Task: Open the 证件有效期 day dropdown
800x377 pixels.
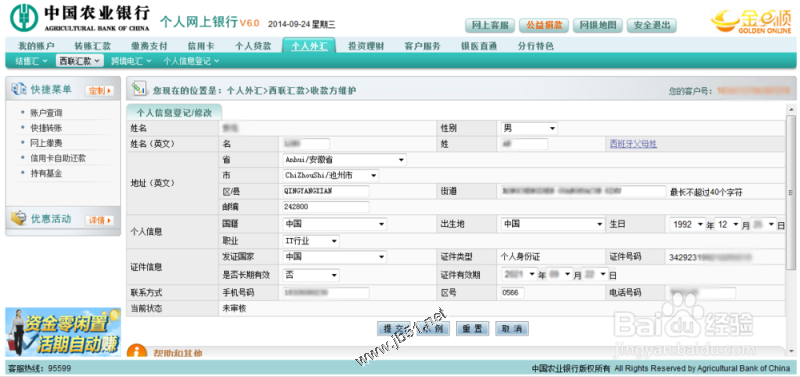Action: [x=595, y=274]
